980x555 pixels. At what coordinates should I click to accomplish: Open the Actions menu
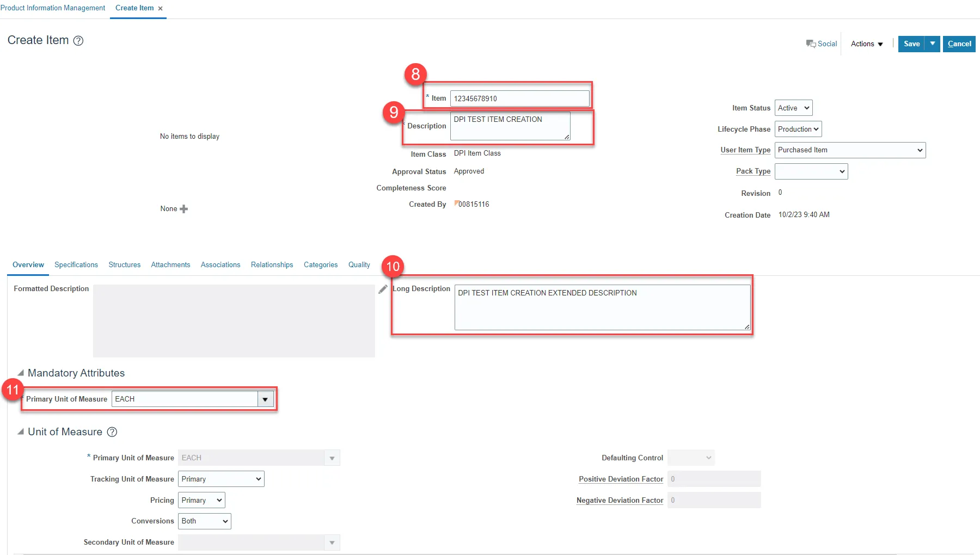(x=867, y=44)
